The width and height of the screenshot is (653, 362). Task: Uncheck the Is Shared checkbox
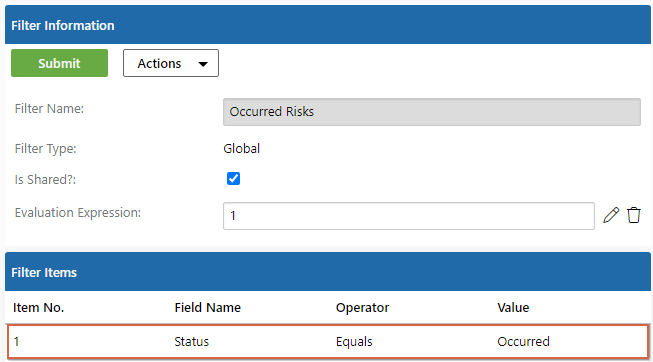click(x=233, y=179)
